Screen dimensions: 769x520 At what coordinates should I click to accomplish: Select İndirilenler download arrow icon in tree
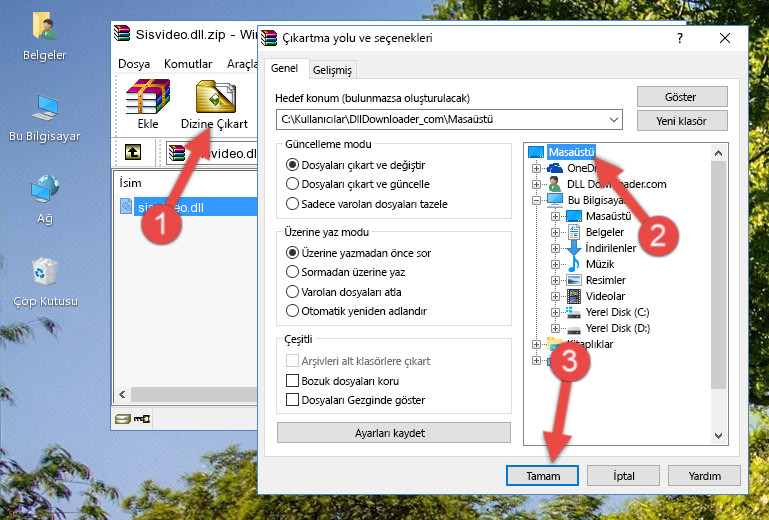click(573, 248)
